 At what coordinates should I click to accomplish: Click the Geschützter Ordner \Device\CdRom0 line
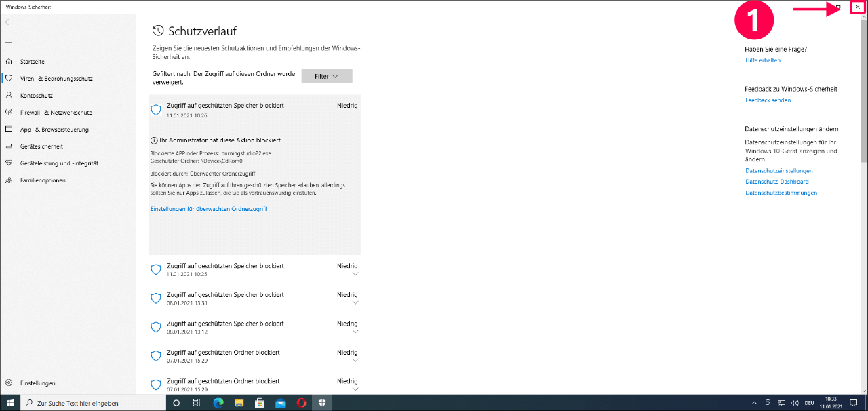pos(196,161)
